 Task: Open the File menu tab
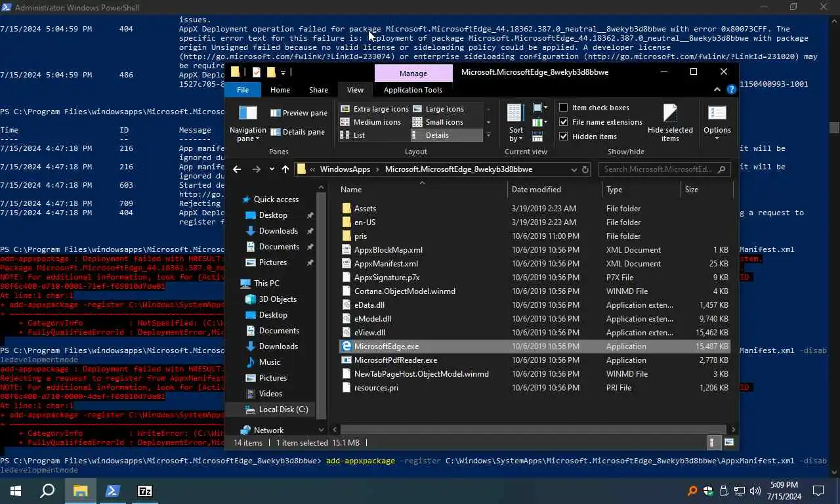[243, 90]
